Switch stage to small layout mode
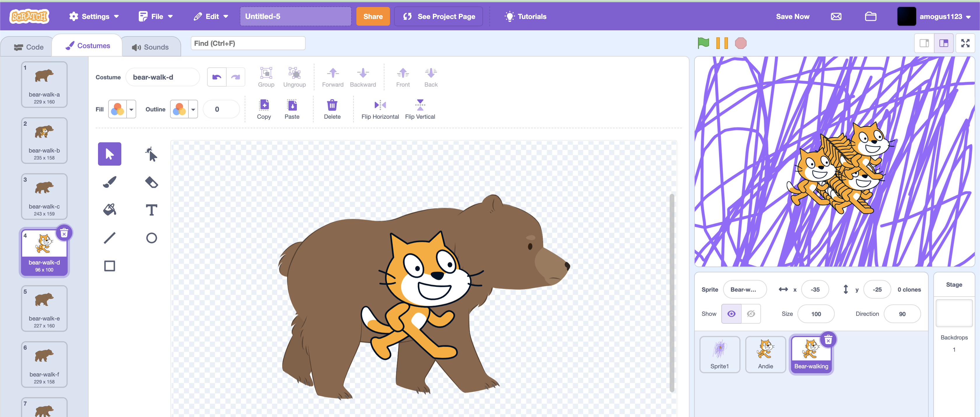 click(x=924, y=43)
